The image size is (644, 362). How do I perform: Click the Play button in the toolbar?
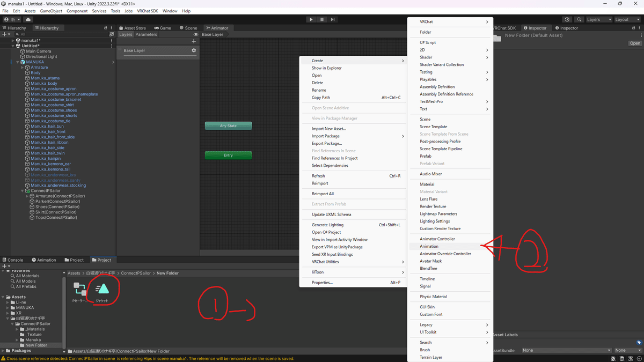(311, 19)
